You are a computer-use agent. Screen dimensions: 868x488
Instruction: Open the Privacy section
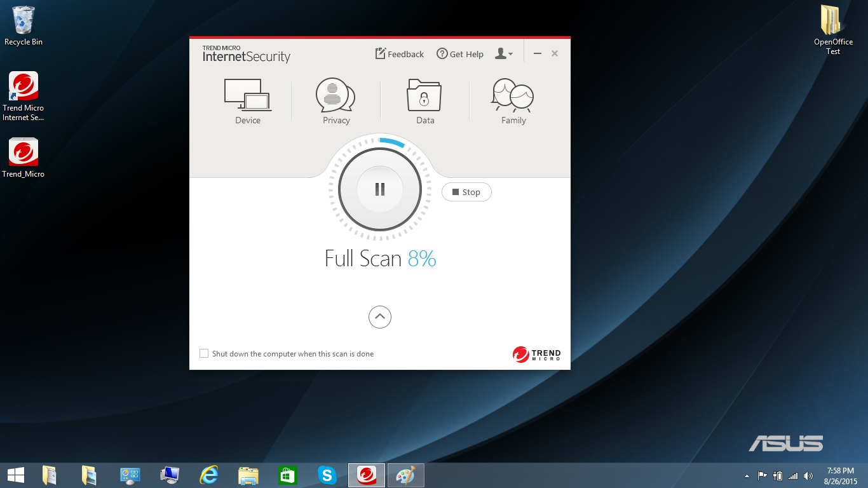click(336, 101)
